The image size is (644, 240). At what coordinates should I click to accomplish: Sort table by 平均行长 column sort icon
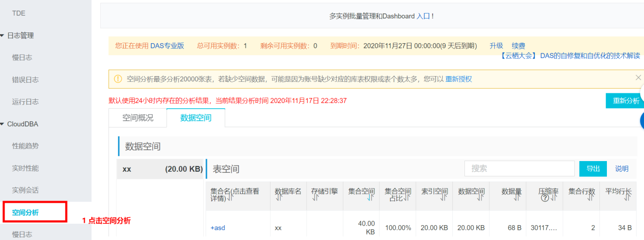[x=627, y=197]
